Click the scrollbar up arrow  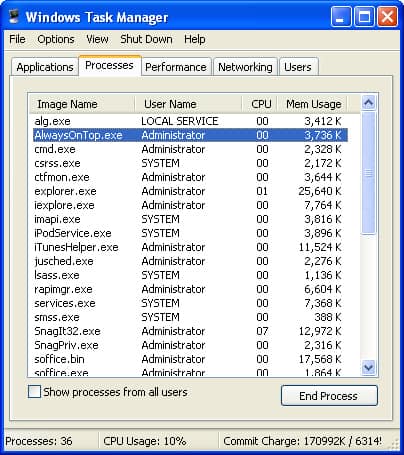pyautogui.click(x=368, y=103)
